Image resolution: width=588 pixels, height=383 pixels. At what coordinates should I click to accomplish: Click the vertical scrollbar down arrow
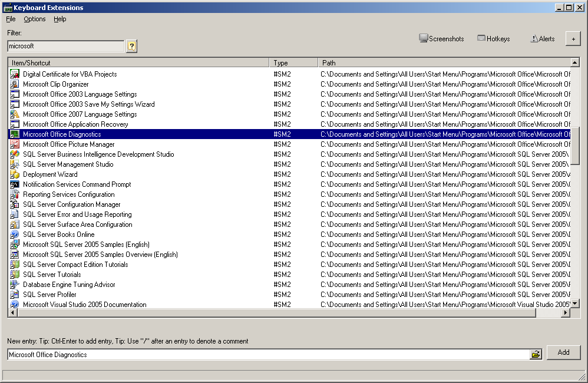575,303
